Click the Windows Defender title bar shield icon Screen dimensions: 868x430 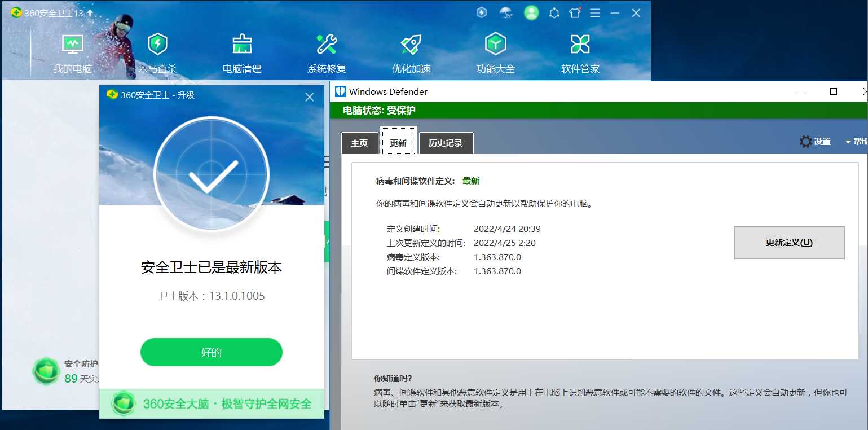[341, 91]
